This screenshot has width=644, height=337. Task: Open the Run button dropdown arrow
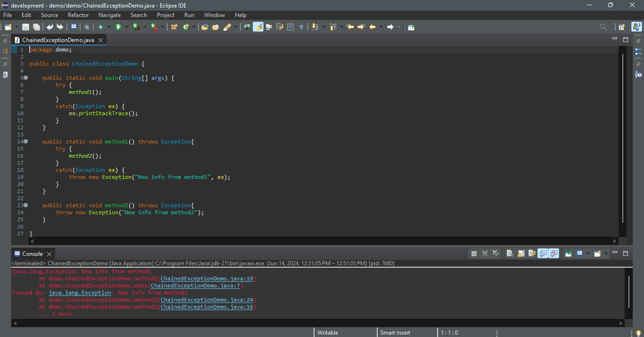pos(126,27)
